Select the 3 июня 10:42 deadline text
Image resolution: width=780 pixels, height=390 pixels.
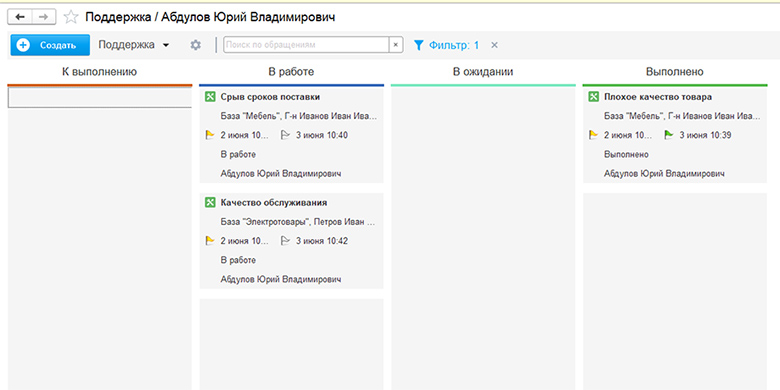click(322, 241)
